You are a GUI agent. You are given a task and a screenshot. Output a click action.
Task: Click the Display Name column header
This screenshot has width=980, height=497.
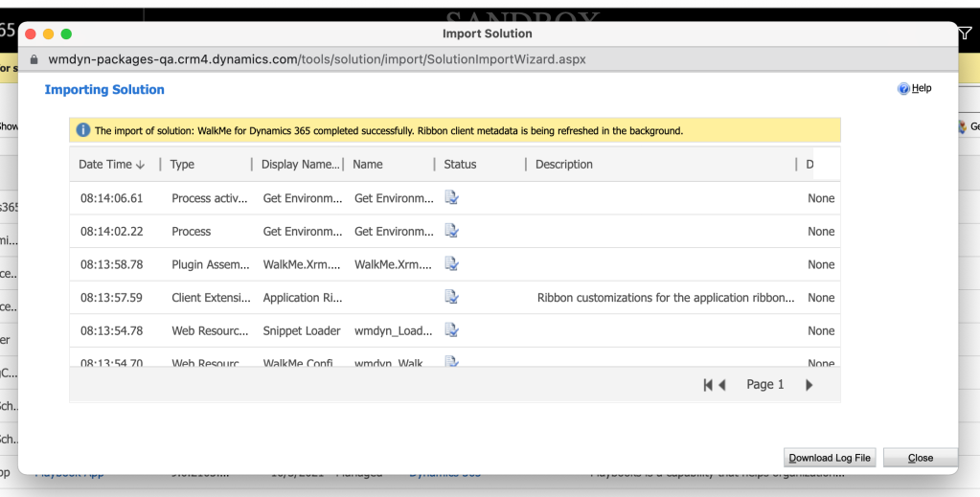click(x=300, y=165)
